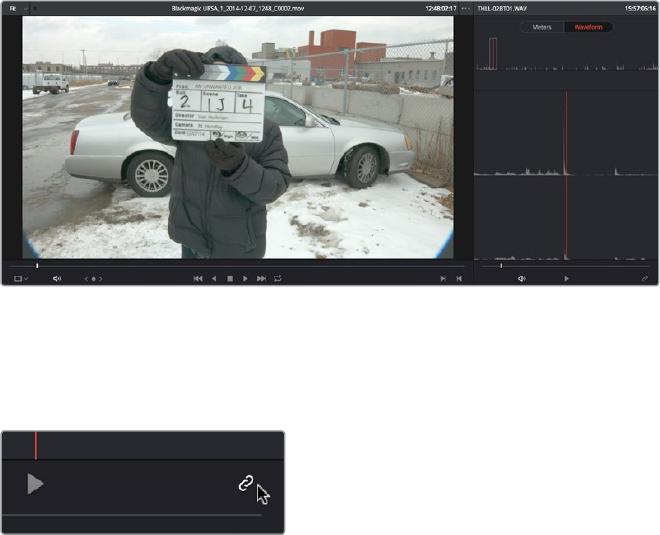Viewport: 660px width, 535px height.
Task: Click the jog wheel center dot
Action: coord(93,279)
